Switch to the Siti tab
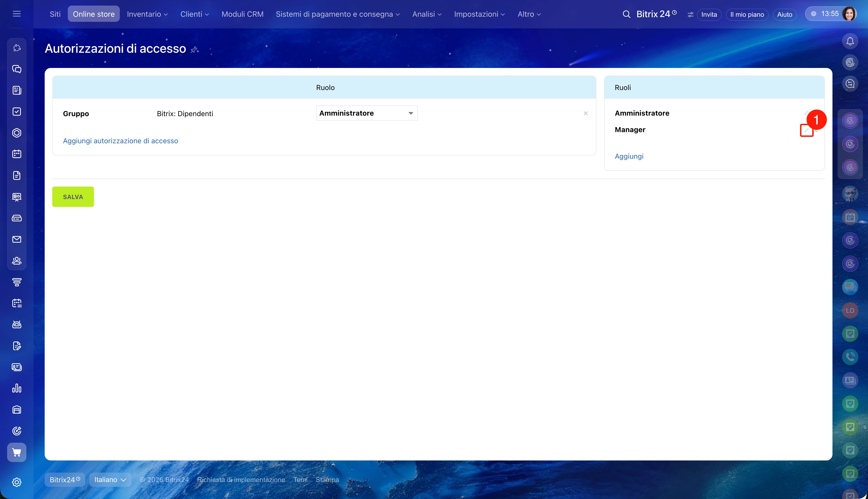Image resolution: width=868 pixels, height=499 pixels. click(55, 14)
